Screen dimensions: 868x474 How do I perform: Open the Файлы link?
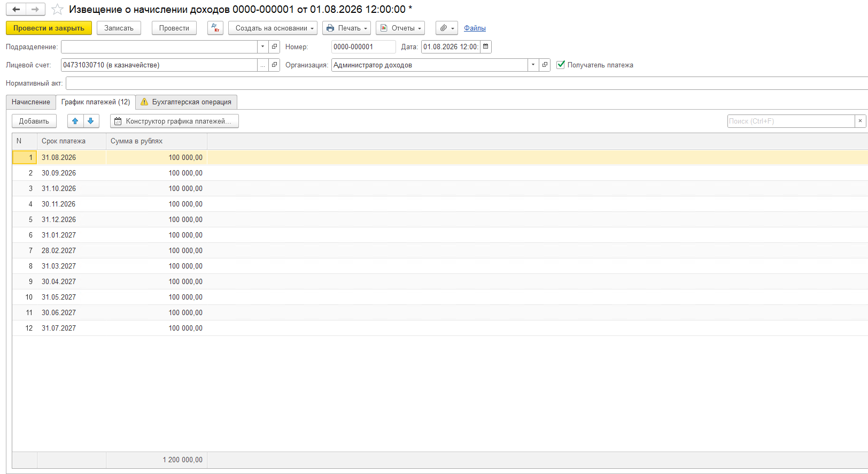[x=475, y=28]
